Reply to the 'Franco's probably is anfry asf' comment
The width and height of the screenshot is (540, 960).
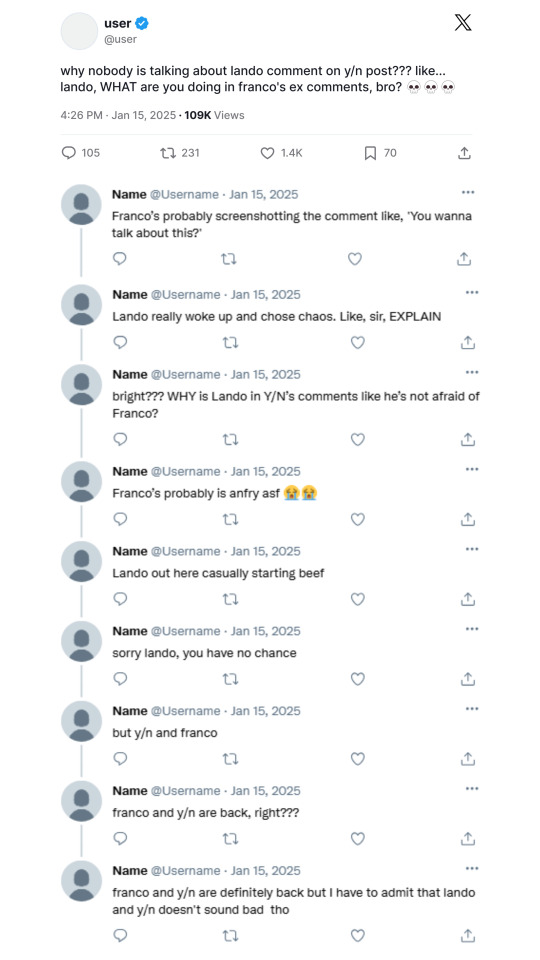coord(121,519)
